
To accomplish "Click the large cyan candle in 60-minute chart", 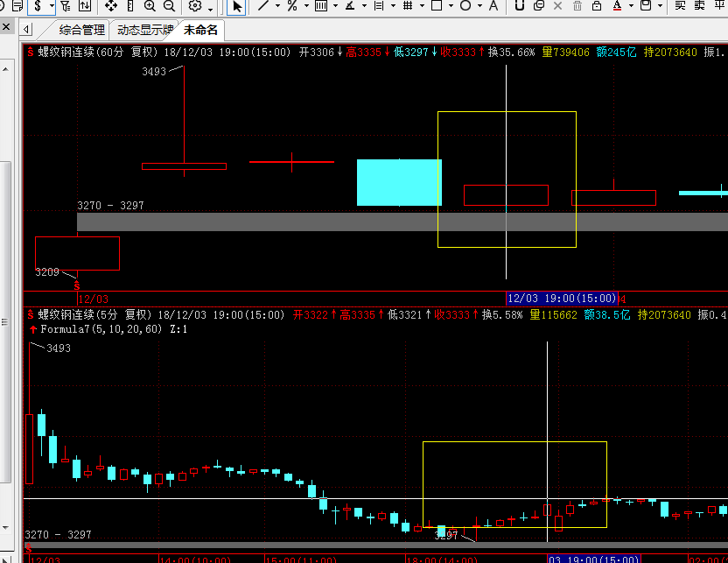I will 399,182.
